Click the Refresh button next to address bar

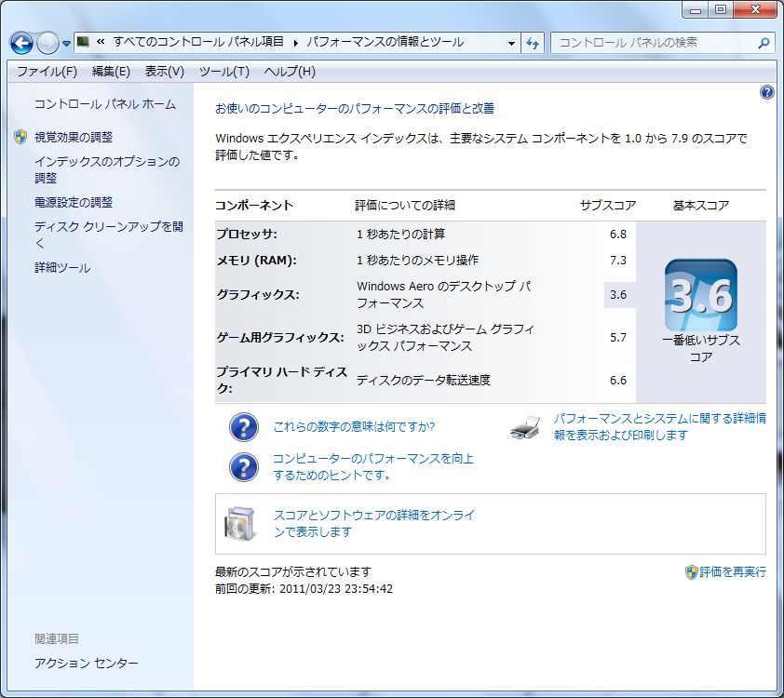(x=533, y=43)
